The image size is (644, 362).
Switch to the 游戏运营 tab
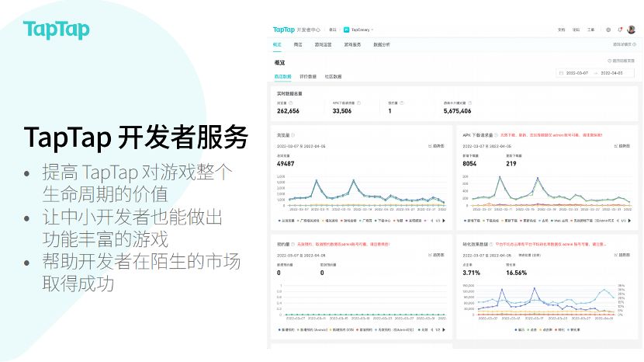324,44
